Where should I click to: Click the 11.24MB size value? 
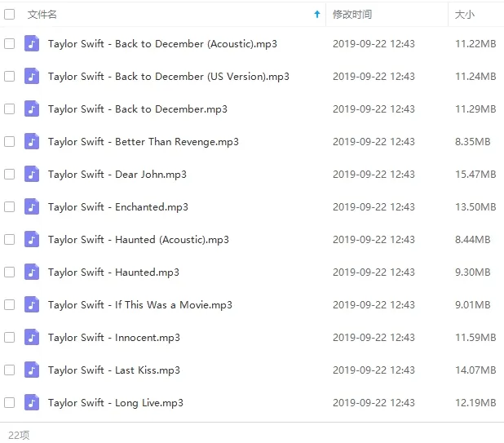click(475, 77)
